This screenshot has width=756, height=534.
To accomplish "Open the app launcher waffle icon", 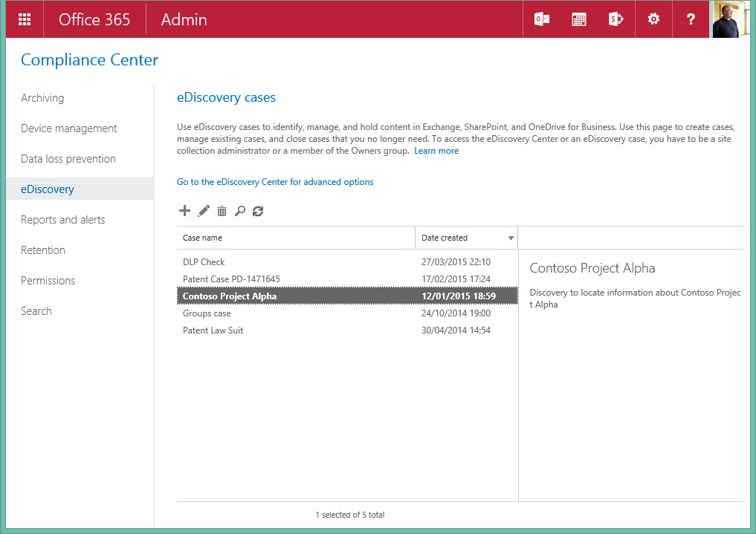I will click(25, 19).
